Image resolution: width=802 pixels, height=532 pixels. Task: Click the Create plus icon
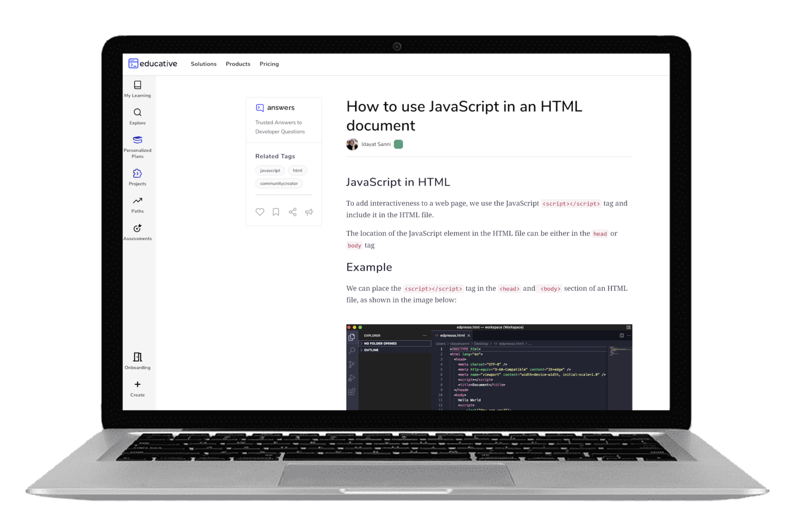pyautogui.click(x=138, y=385)
